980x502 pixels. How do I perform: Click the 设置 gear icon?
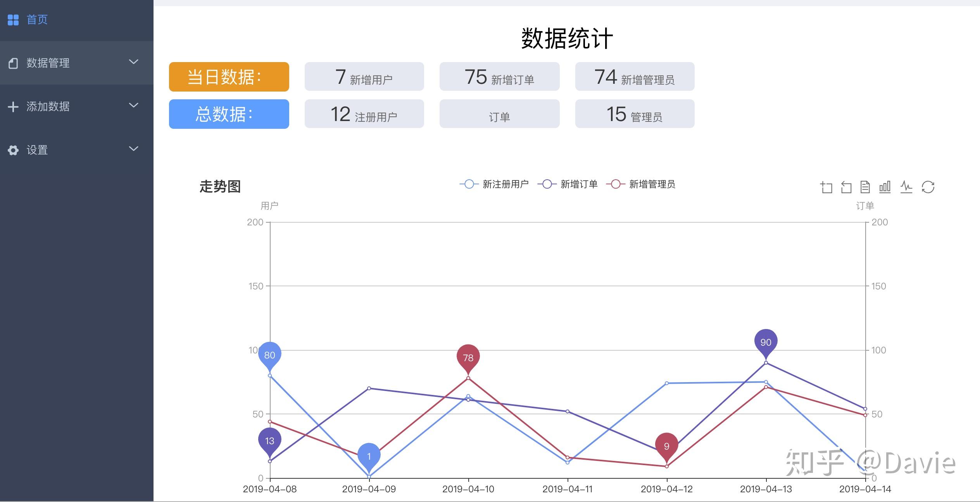[13, 150]
